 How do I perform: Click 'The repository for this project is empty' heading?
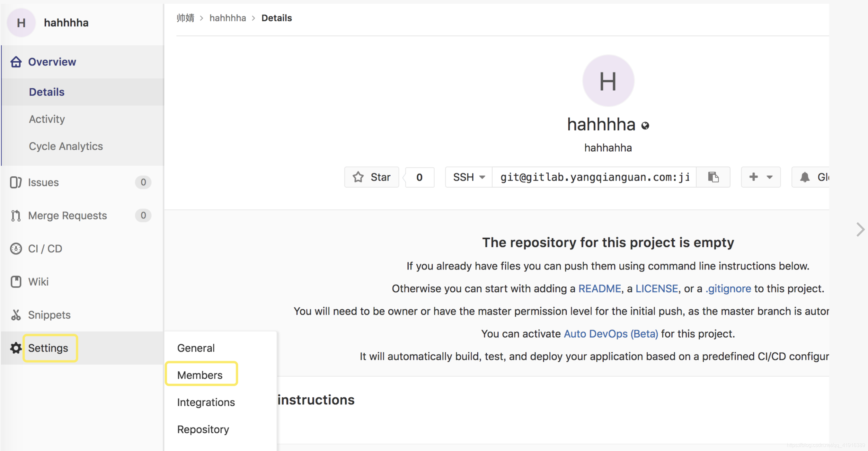(x=608, y=243)
